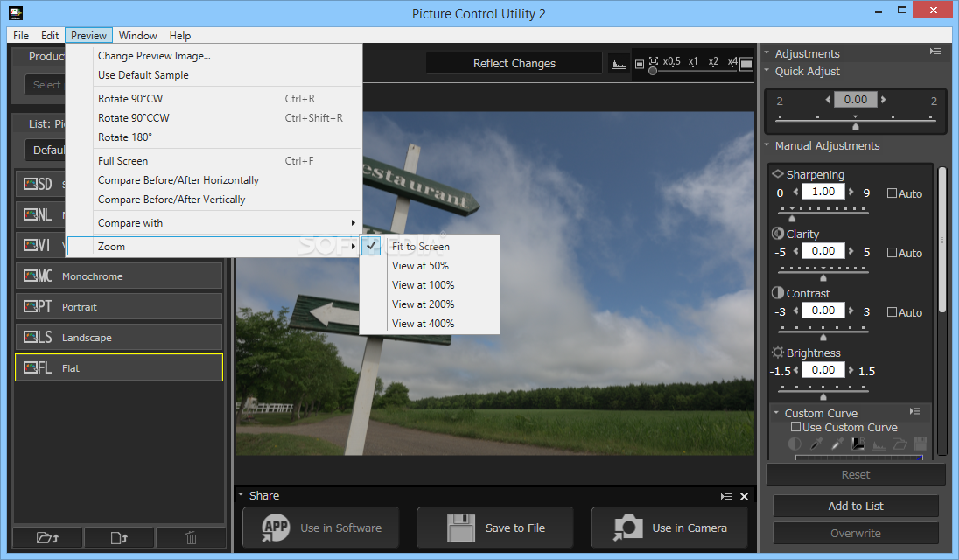Open the Custom Curve options menu icon
This screenshot has width=959, height=560.
click(x=915, y=411)
